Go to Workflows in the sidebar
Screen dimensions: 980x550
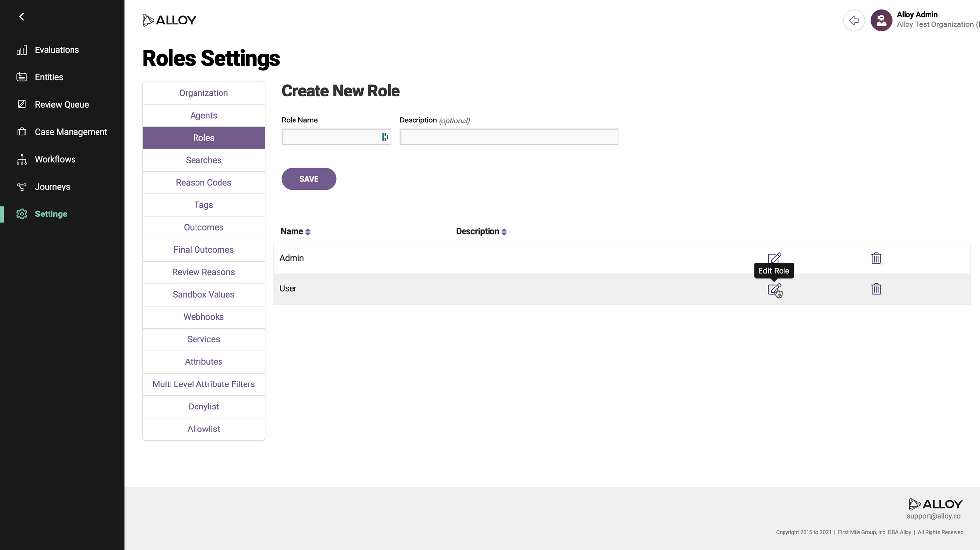pos(55,159)
